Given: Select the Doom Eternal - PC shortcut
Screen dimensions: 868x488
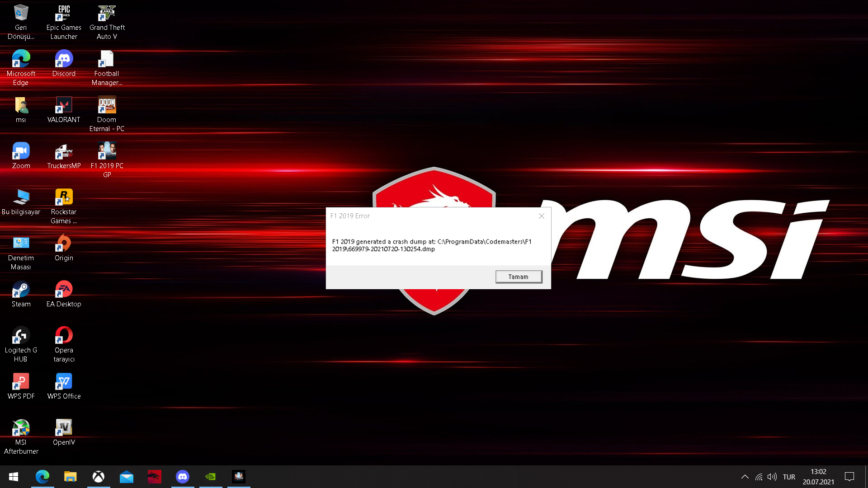Looking at the screenshot, I should [x=107, y=114].
